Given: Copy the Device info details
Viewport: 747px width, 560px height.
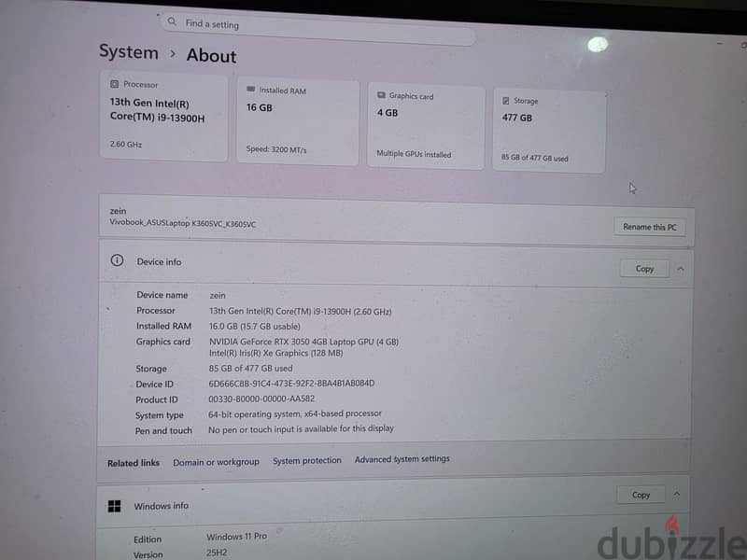Looking at the screenshot, I should pyautogui.click(x=644, y=269).
